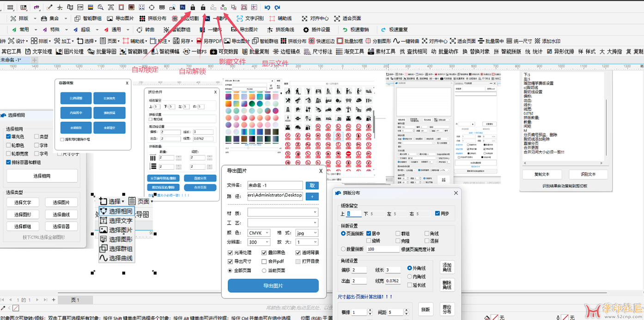Click 素材工具 tool

coord(382,51)
